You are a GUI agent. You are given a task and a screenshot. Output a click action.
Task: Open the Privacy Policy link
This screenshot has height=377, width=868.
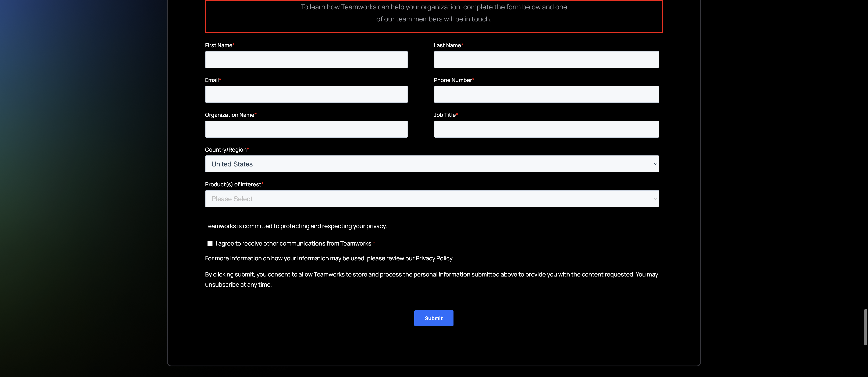[x=434, y=258]
